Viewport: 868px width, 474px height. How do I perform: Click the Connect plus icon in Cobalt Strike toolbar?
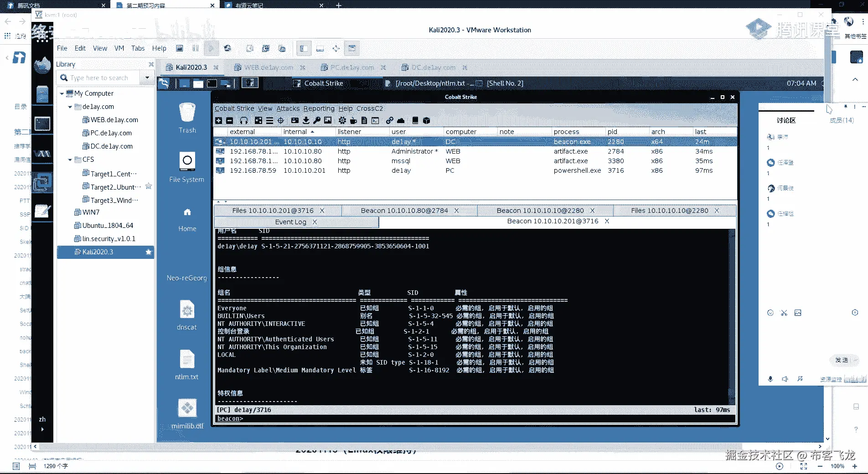tap(219, 120)
